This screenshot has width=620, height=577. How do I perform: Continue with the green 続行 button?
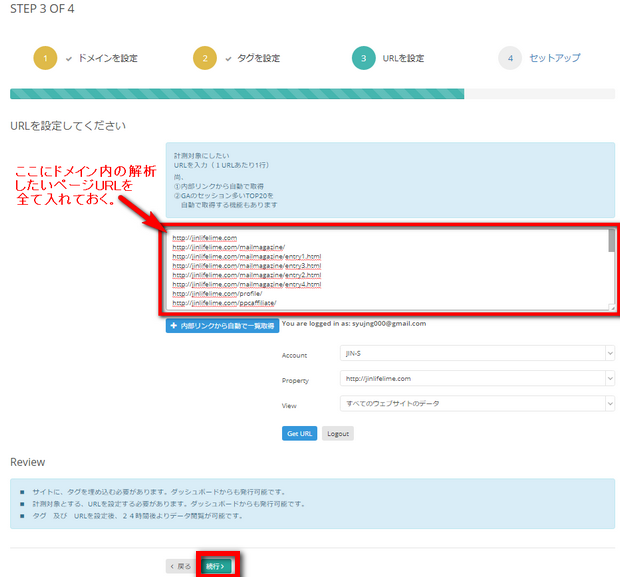[215, 566]
